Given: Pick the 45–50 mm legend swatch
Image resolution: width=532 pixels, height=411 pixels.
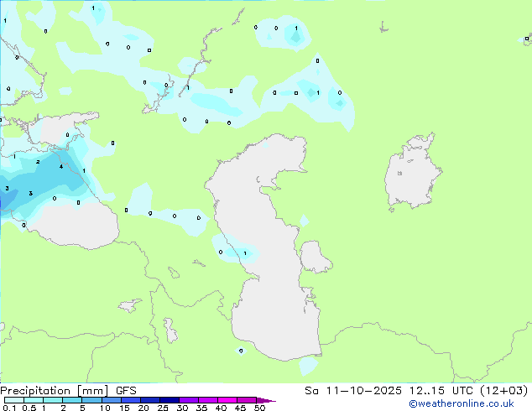Looking at the screenshot, I should (247, 400).
